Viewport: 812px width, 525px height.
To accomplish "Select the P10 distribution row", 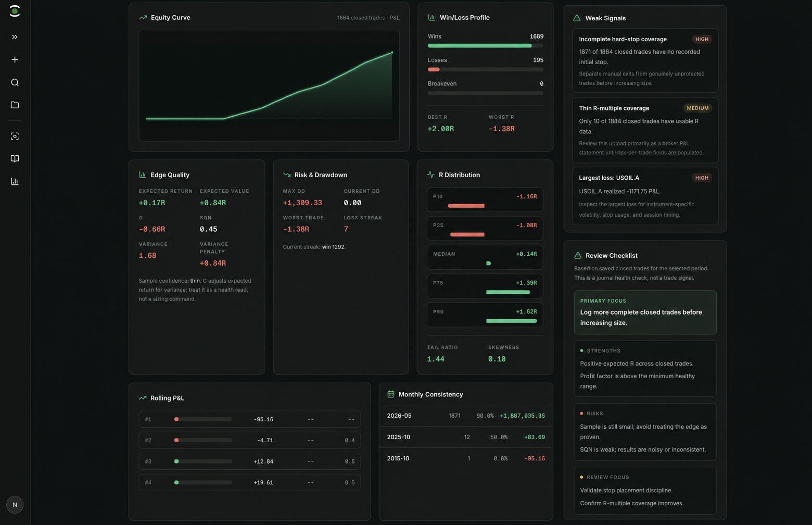I will tap(485, 200).
